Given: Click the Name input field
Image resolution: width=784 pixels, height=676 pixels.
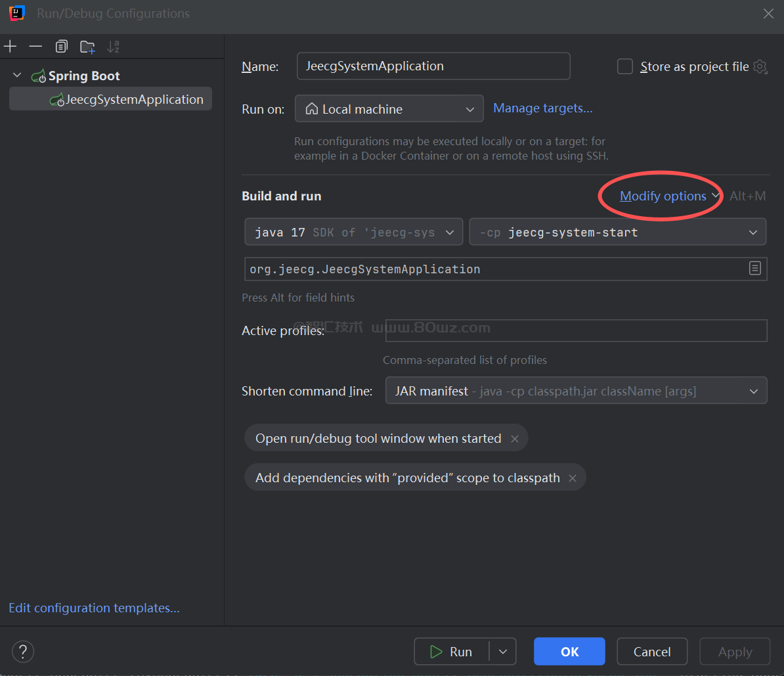Looking at the screenshot, I should point(433,66).
